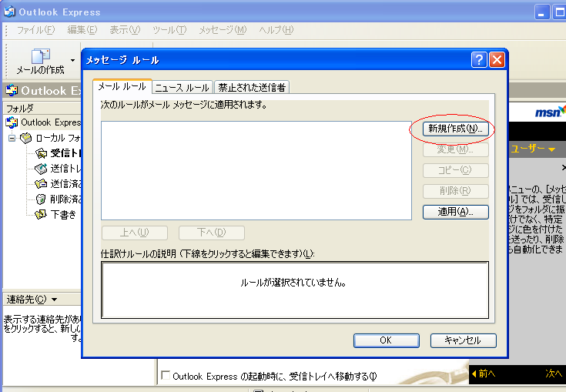The height and width of the screenshot is (392, 566).
Task: Toggle 起動時に受信トレイへ移動する checkbox
Action: pos(166,375)
